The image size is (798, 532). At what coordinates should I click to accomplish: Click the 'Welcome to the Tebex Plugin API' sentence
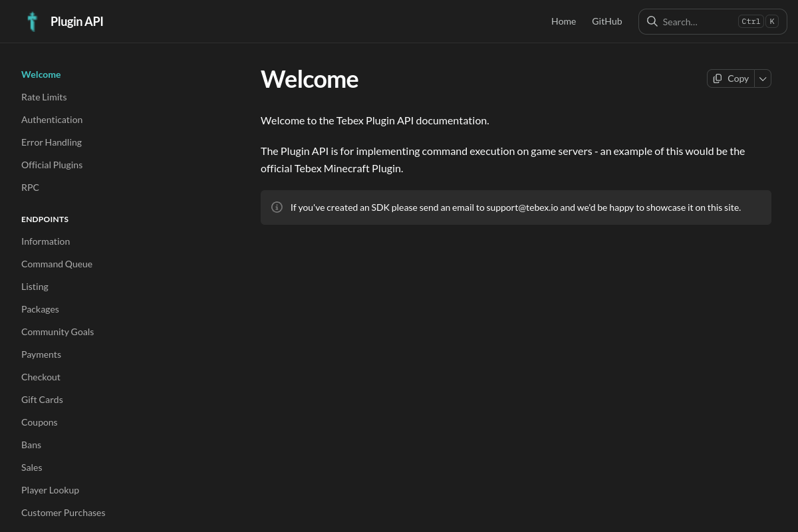375,120
